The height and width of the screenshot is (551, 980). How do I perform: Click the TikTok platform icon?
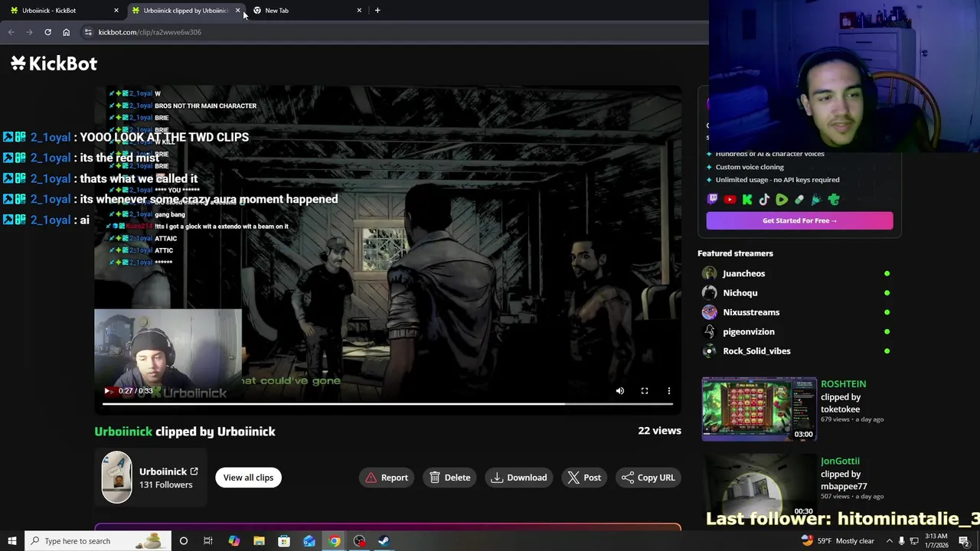coord(764,200)
